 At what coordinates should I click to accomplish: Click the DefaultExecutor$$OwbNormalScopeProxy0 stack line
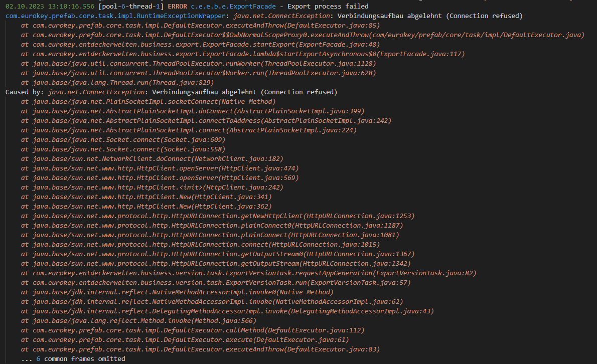[x=303, y=35]
